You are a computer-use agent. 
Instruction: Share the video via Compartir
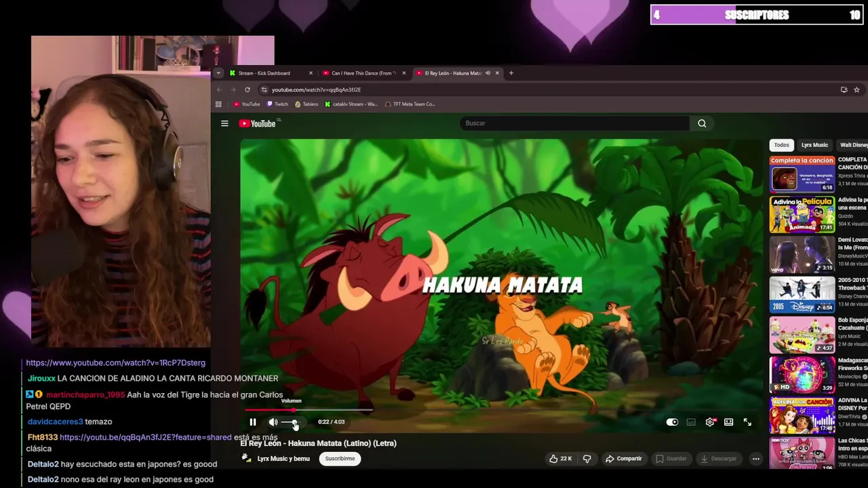pyautogui.click(x=623, y=458)
